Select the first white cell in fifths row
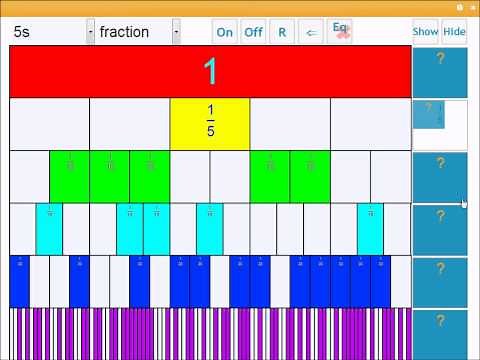 50,124
